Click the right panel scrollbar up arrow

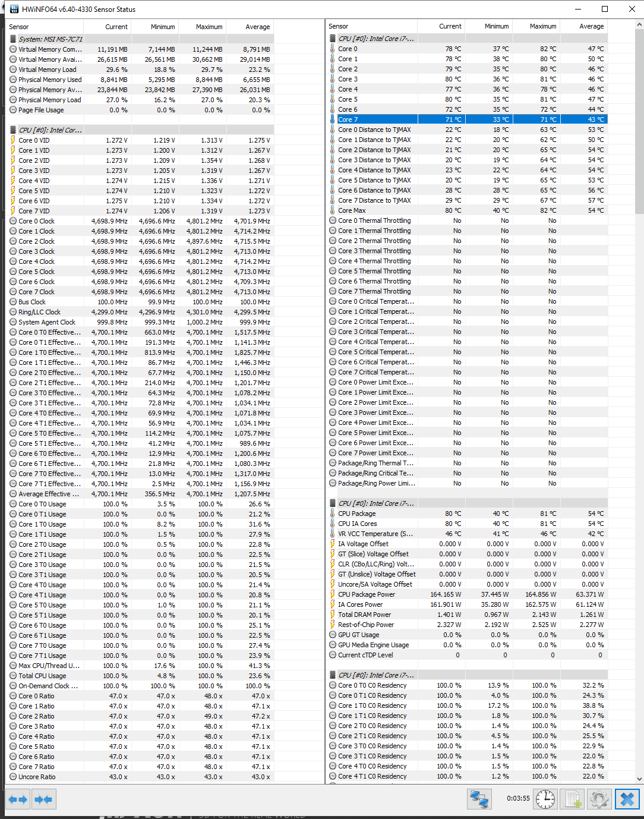click(639, 26)
